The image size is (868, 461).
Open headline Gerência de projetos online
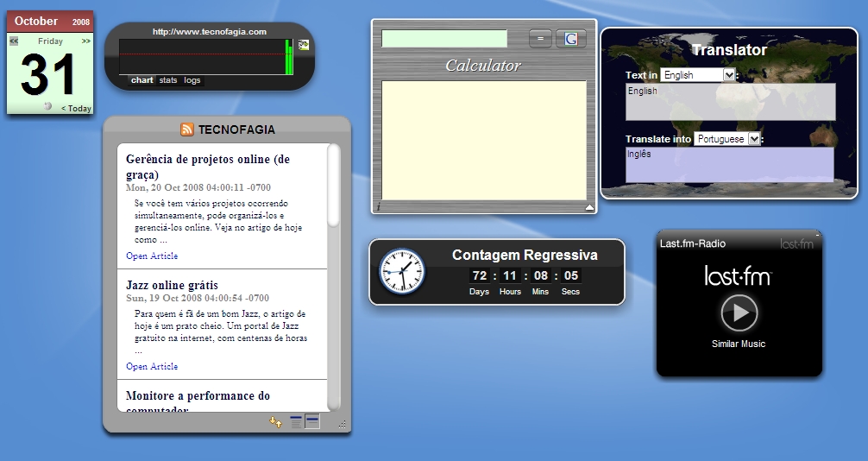208,167
